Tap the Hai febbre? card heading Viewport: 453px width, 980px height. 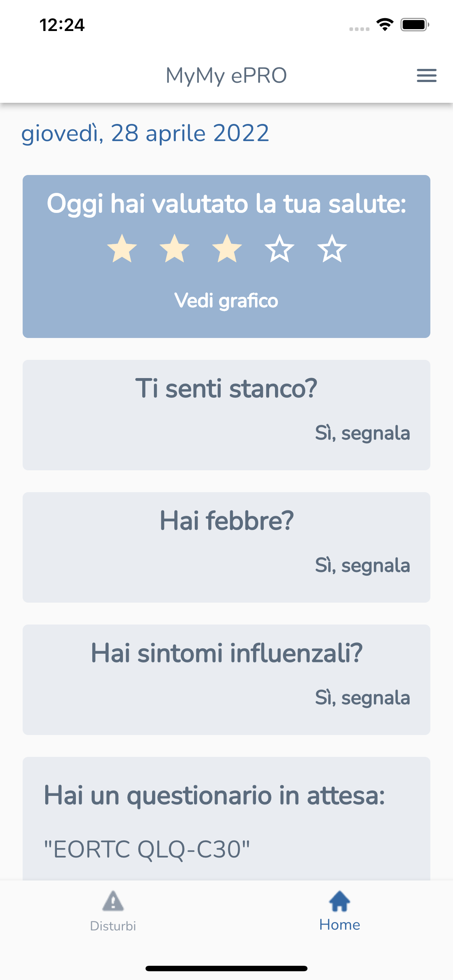226,520
